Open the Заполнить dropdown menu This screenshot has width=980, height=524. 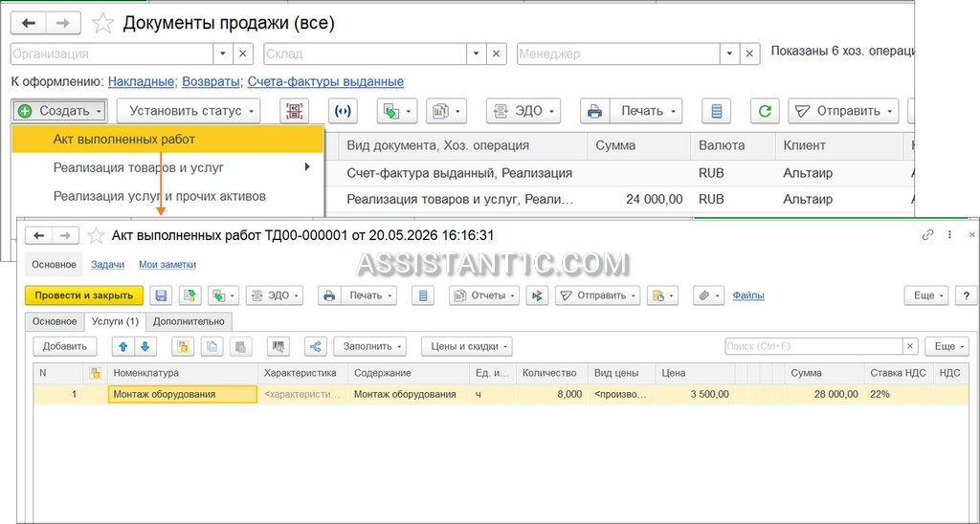pyautogui.click(x=370, y=346)
